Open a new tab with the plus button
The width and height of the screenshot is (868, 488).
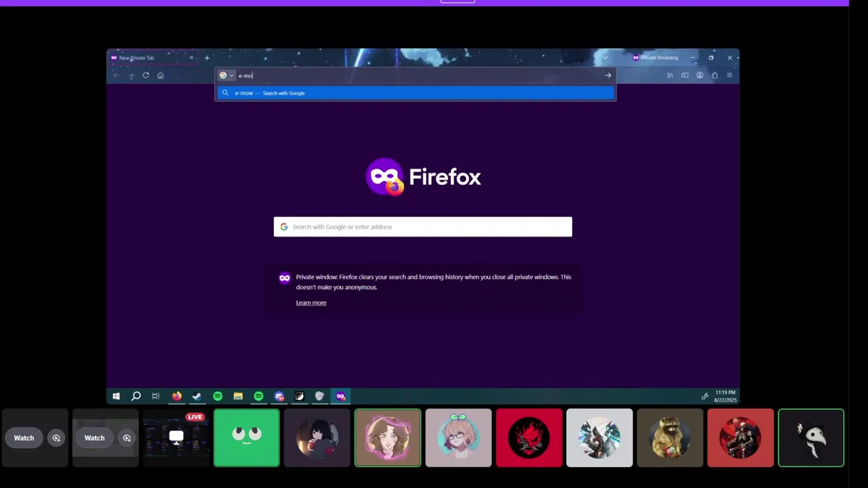207,58
